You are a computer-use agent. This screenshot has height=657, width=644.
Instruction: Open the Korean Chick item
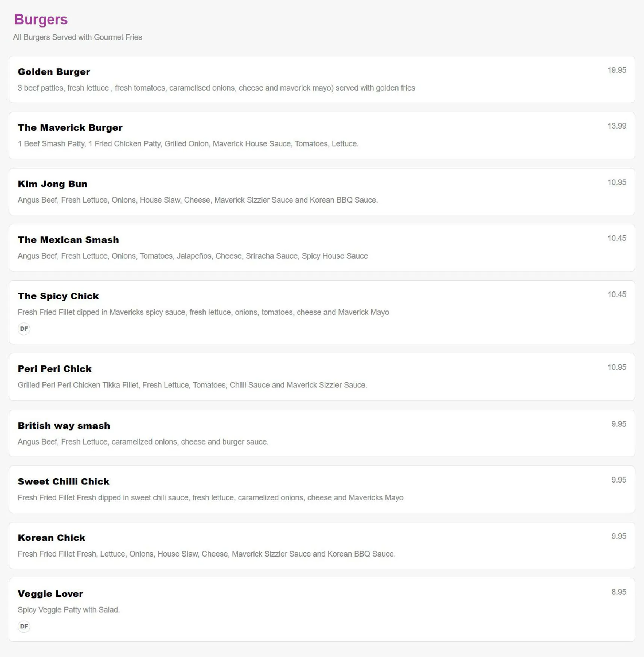pos(322,545)
